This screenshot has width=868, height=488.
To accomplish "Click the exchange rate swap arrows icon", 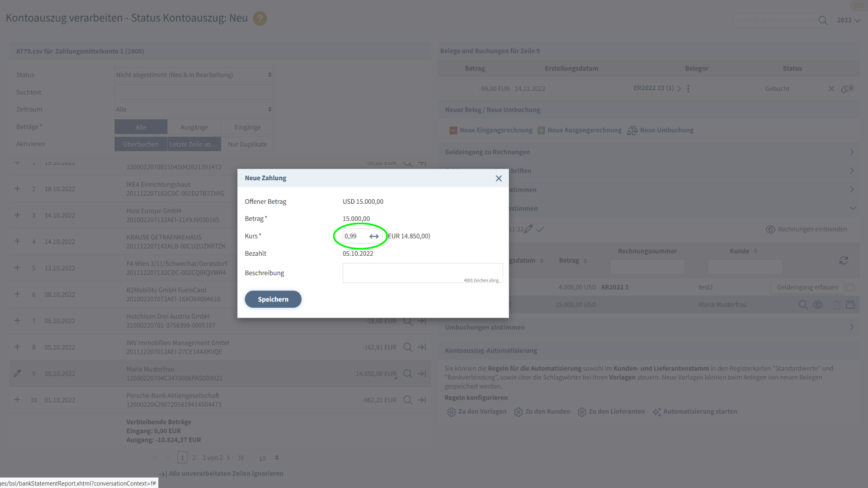I will click(374, 236).
